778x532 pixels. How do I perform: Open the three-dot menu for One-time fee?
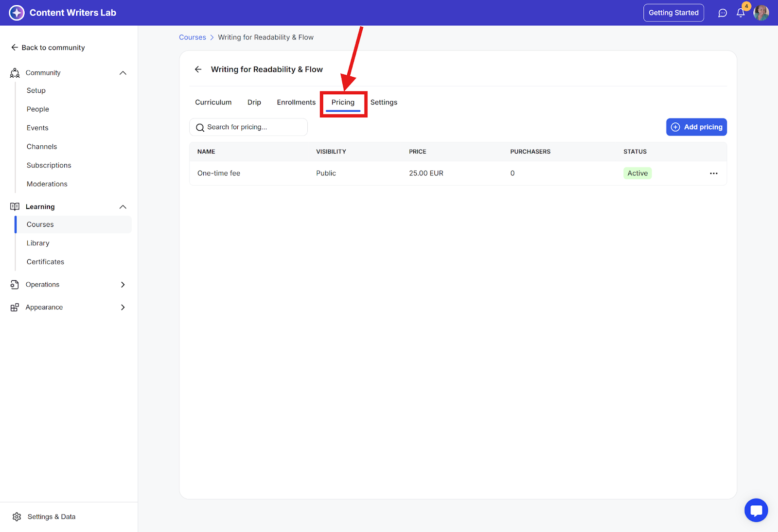tap(713, 173)
